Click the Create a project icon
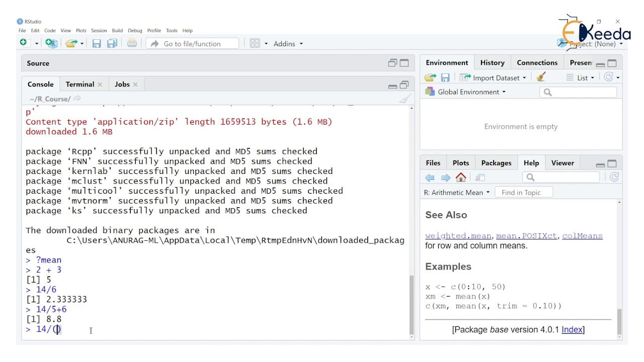644x362 pixels. coord(51,44)
